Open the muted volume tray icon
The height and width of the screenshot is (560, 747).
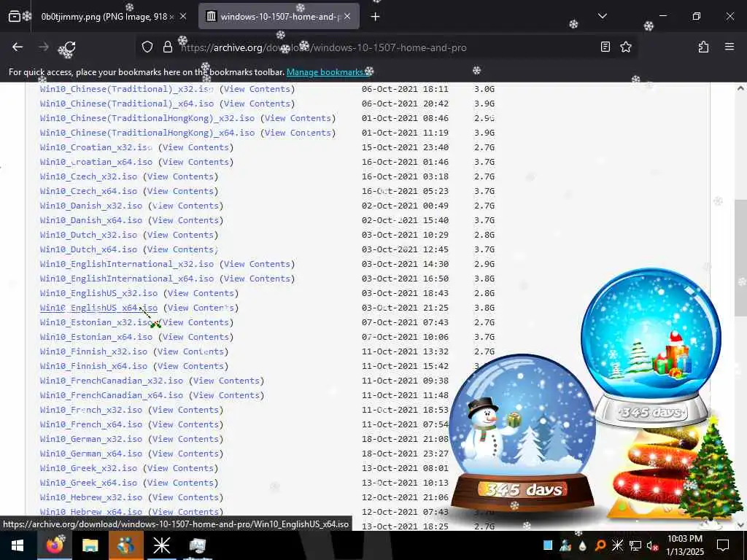click(652, 545)
